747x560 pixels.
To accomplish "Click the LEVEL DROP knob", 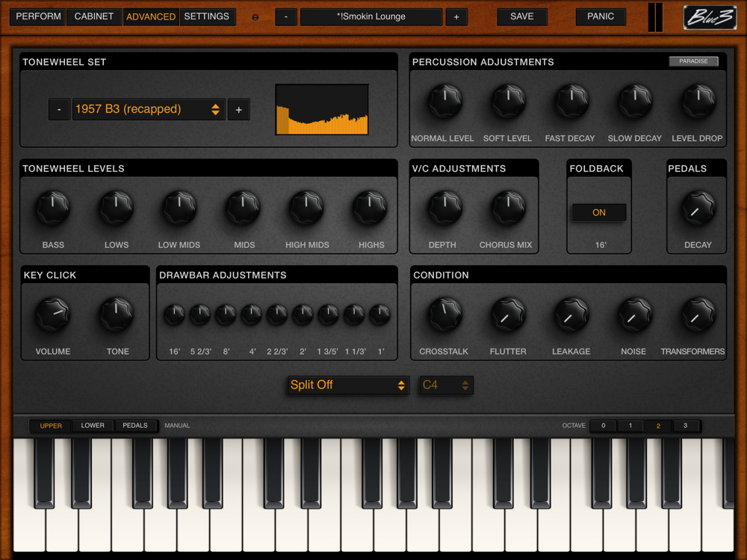I will pyautogui.click(x=698, y=102).
